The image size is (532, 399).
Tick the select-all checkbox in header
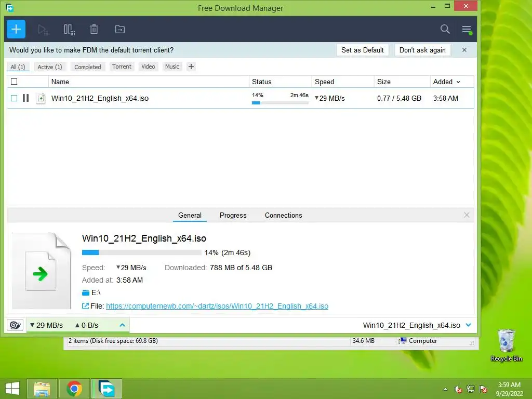14,82
